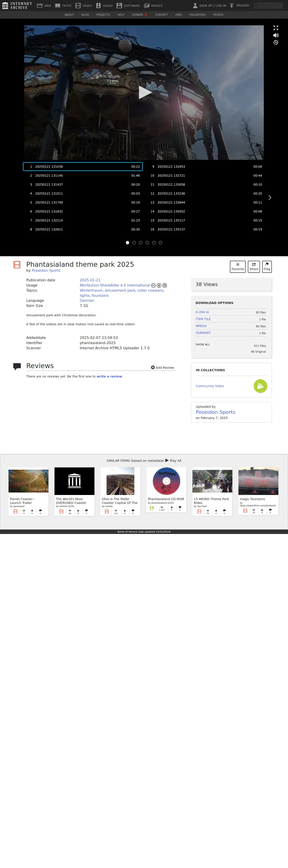This screenshot has width=288, height=868.
Task: Open the Web section in top navigation
Action: pyautogui.click(x=44, y=6)
